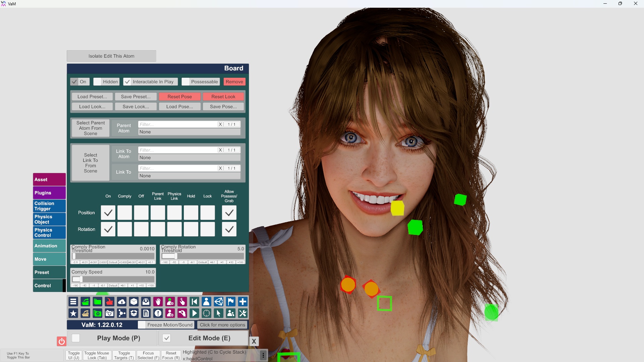Image resolution: width=644 pixels, height=362 pixels.
Task: Click Isolate Edit This Atom button
Action: click(111, 56)
